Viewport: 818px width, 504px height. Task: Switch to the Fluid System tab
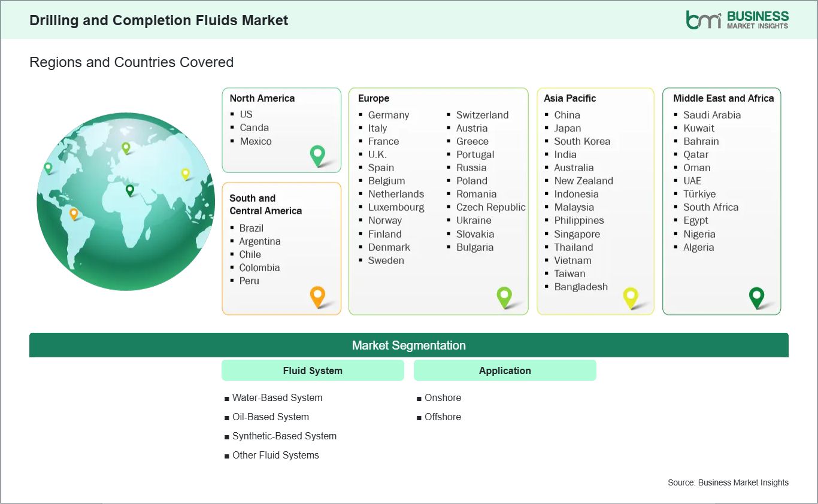click(313, 370)
